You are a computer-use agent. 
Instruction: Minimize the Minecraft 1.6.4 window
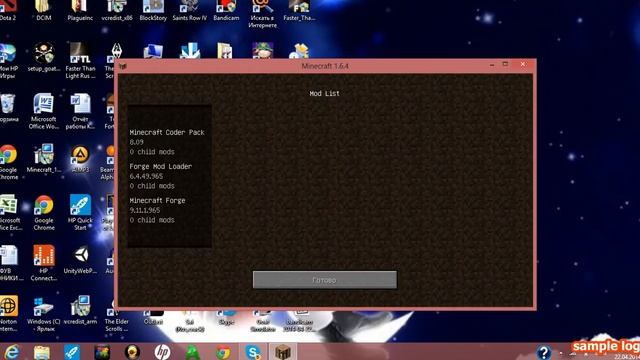[x=492, y=64]
